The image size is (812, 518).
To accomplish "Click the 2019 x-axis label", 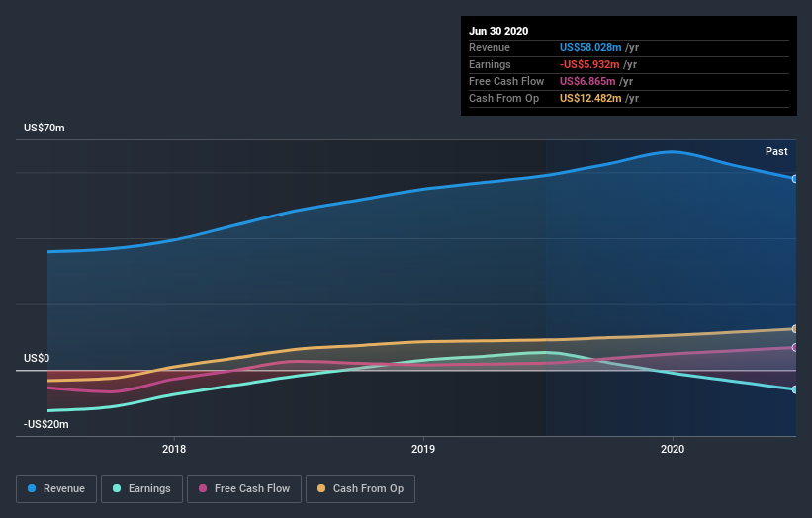I will pyautogui.click(x=423, y=449).
